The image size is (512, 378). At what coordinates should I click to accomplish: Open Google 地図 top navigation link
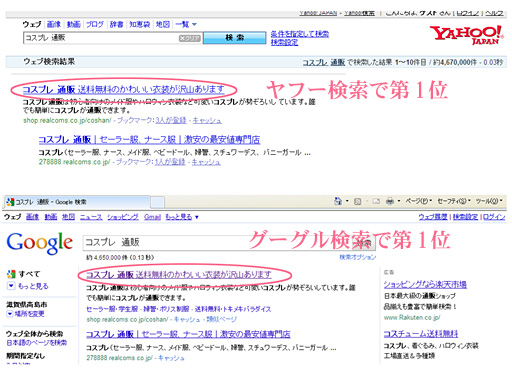tap(68, 217)
